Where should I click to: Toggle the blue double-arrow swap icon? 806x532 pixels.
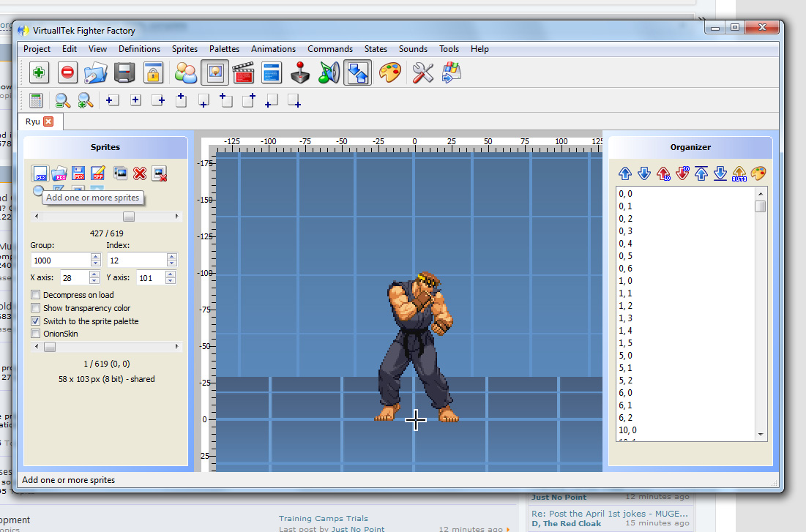point(357,72)
